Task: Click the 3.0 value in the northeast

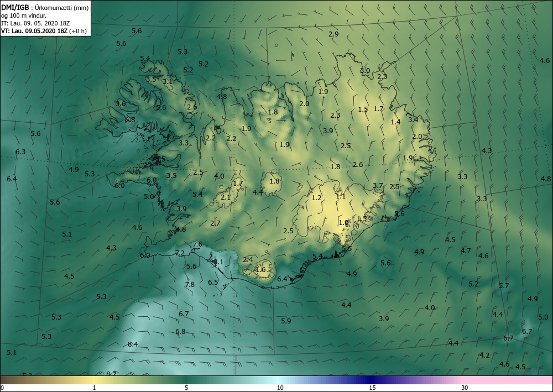Action: pyautogui.click(x=365, y=71)
